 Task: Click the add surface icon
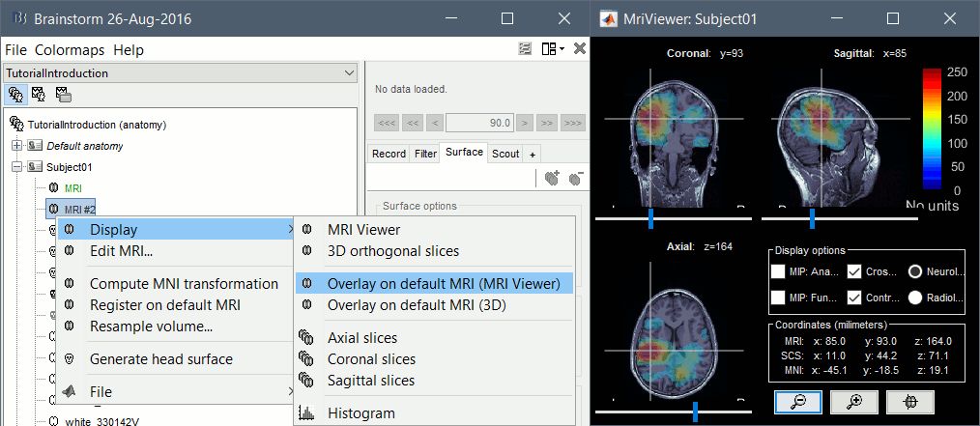point(552,178)
